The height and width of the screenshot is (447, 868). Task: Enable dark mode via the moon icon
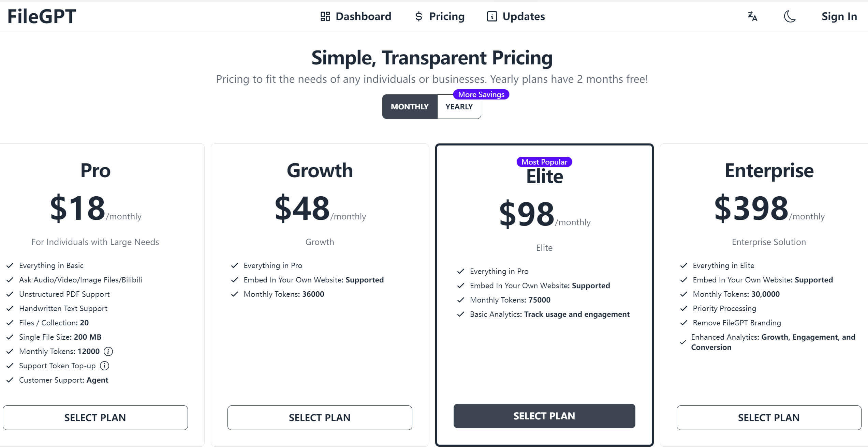[790, 17]
